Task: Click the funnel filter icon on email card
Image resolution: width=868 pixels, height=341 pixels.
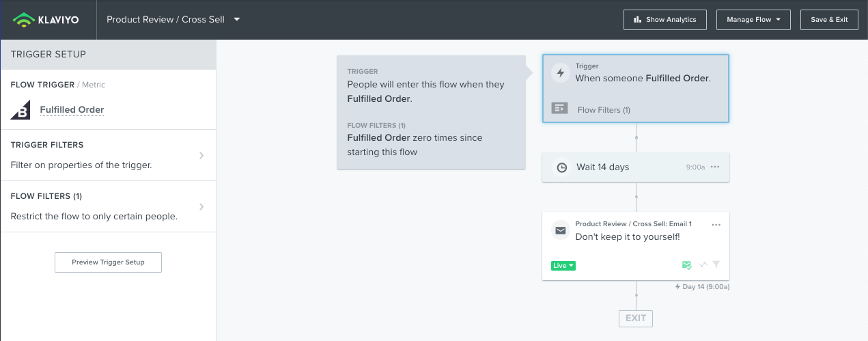Action: click(716, 265)
